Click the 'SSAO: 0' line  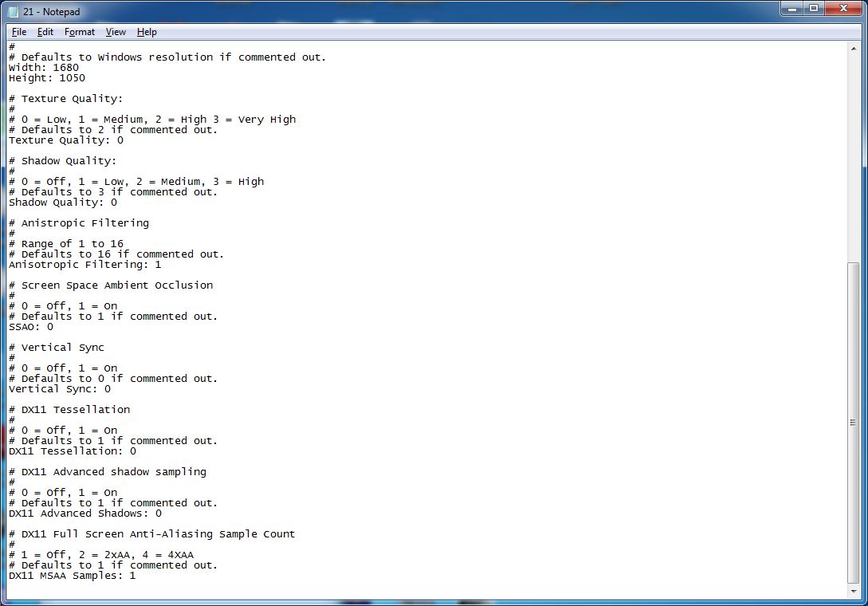pos(31,327)
